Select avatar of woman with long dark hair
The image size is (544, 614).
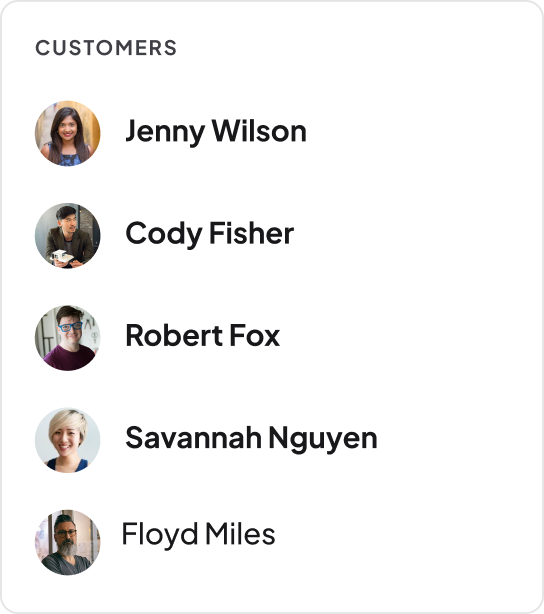coord(67,134)
